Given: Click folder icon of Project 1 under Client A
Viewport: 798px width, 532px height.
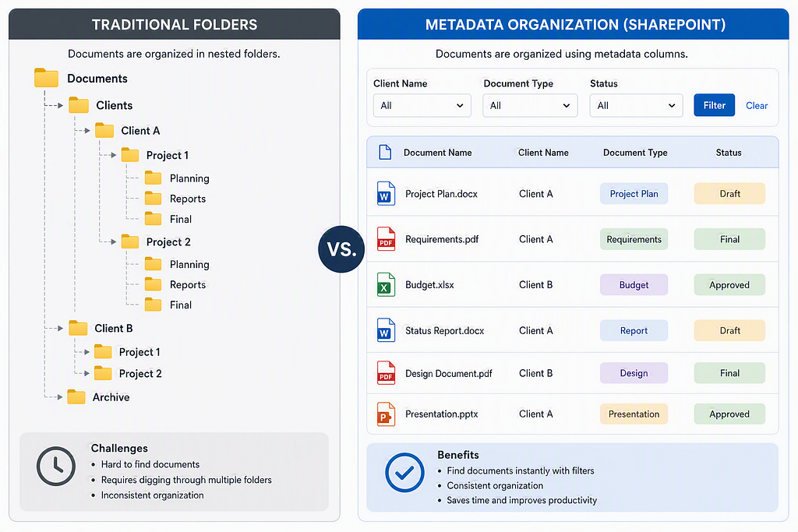Looking at the screenshot, I should pos(130,155).
